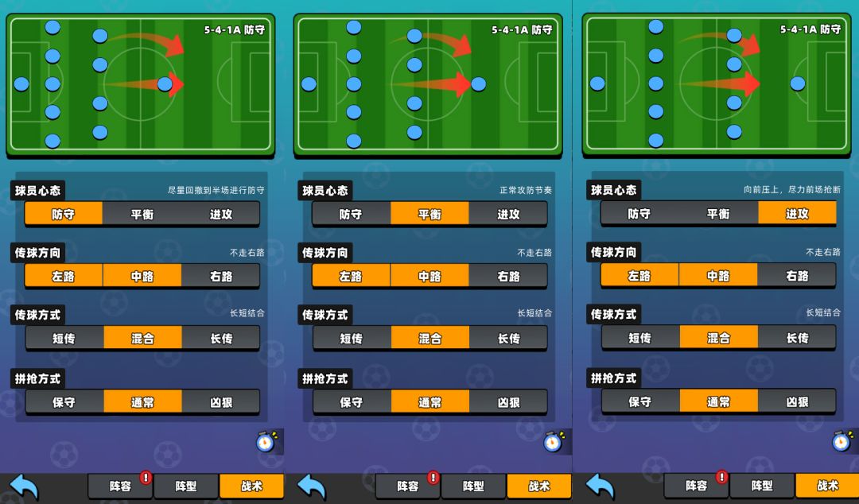Image resolution: width=859 pixels, height=504 pixels.
Task: Choose 凶狠 tackling in middle panel
Action: coord(508,402)
